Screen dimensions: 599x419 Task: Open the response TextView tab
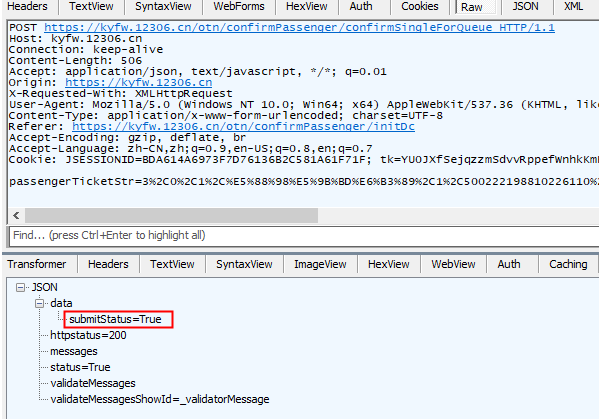click(x=172, y=264)
